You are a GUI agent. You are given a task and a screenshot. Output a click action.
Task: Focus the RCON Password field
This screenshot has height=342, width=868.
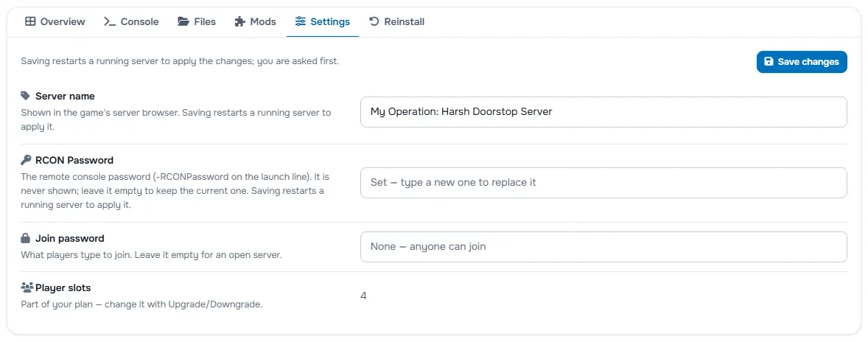[x=603, y=183]
